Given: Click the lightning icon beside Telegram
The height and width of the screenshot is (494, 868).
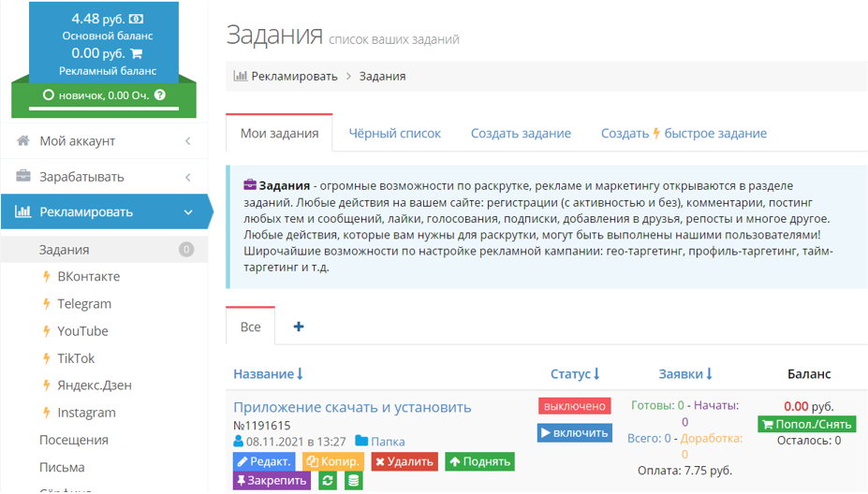Looking at the screenshot, I should click(x=47, y=304).
